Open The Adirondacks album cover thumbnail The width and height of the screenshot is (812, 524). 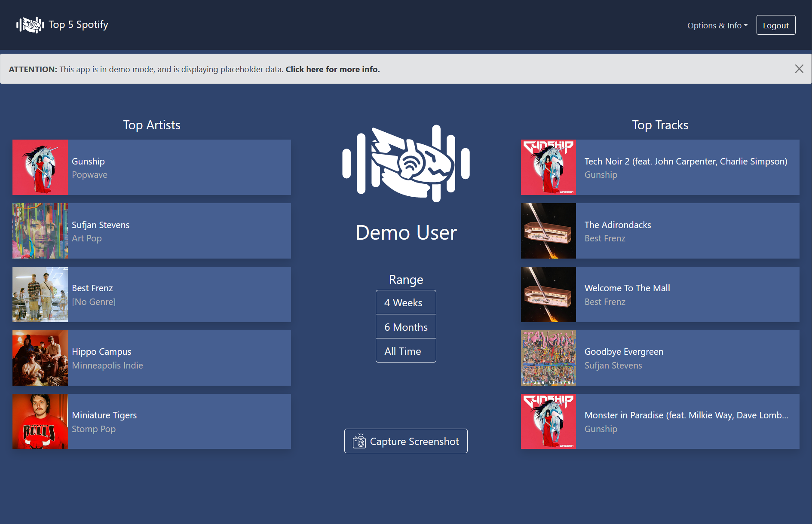coord(548,231)
